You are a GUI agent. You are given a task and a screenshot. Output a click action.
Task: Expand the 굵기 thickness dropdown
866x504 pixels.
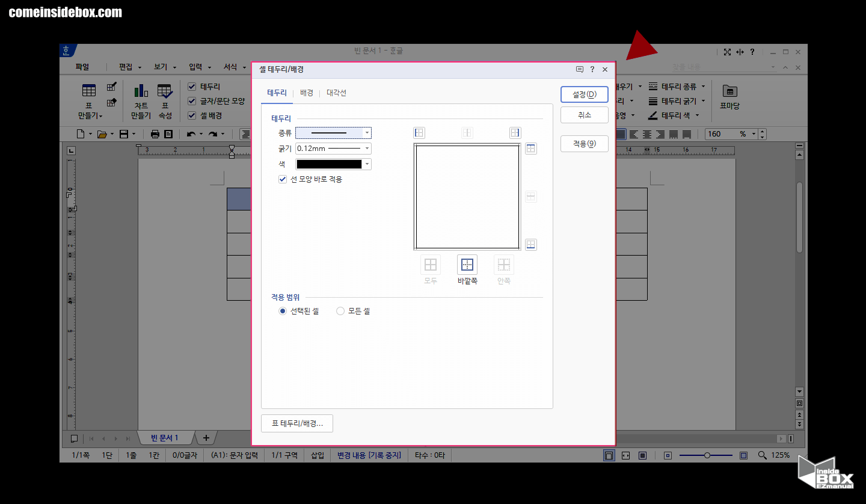pyautogui.click(x=367, y=149)
